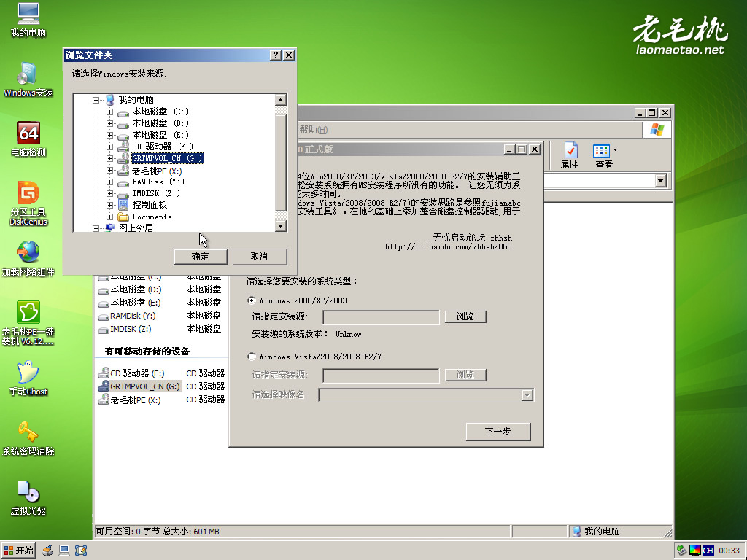Expand 老毛桃PE (X:) tree node

pos(109,170)
